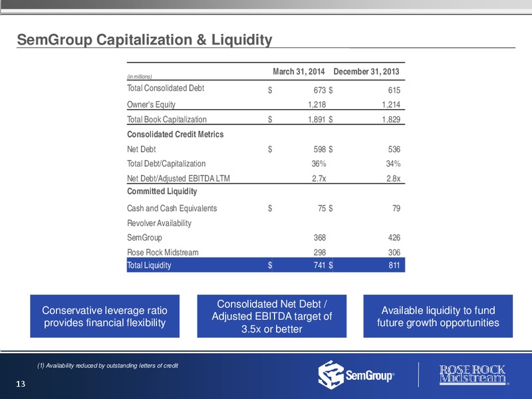Click the '(in millions)' note
The height and width of the screenshot is (399, 532).
140,76
